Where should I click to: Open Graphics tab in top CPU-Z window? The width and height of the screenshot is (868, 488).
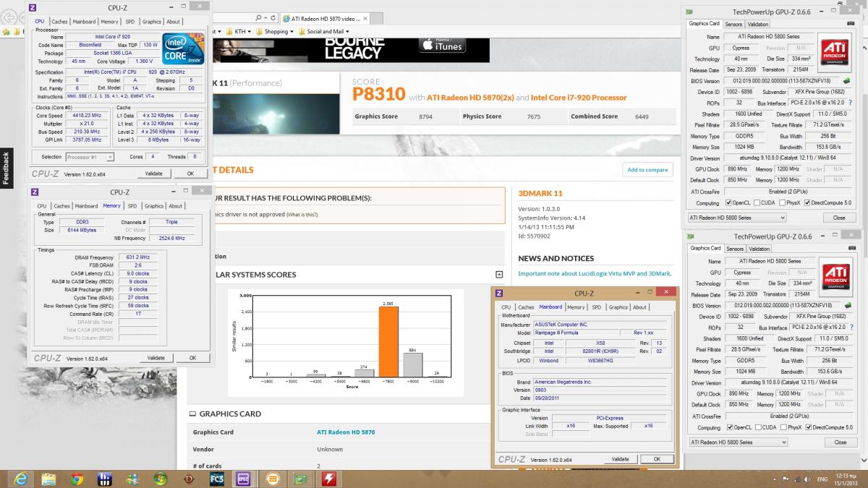(152, 22)
